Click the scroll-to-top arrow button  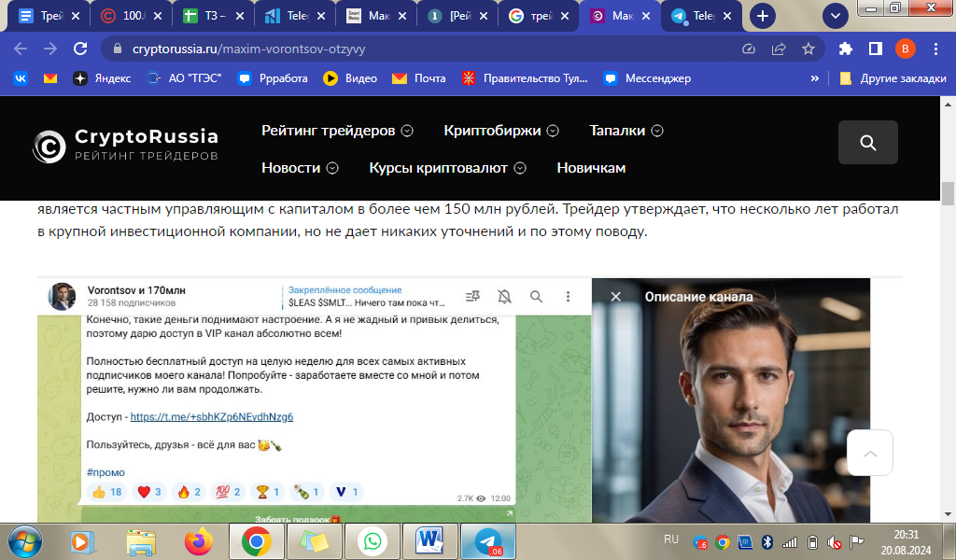(x=870, y=453)
